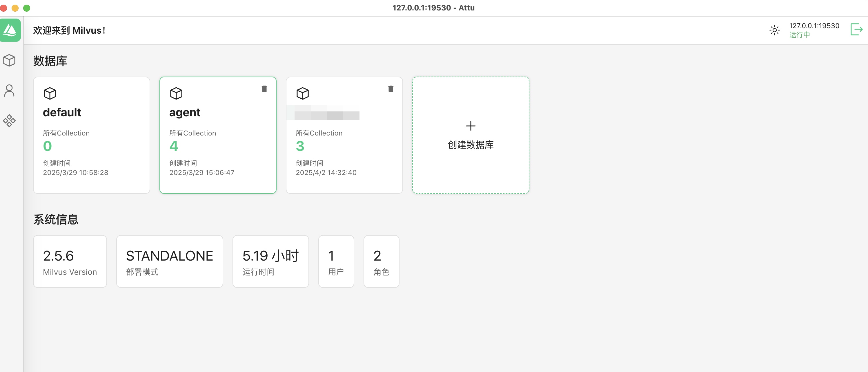The image size is (868, 372).
Task: Open the system view via the diamond sidebar icon
Action: click(x=10, y=120)
